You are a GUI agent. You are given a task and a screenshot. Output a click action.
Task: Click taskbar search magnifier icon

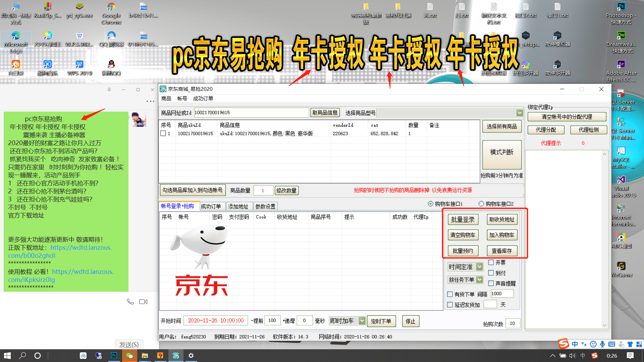(x=22, y=356)
